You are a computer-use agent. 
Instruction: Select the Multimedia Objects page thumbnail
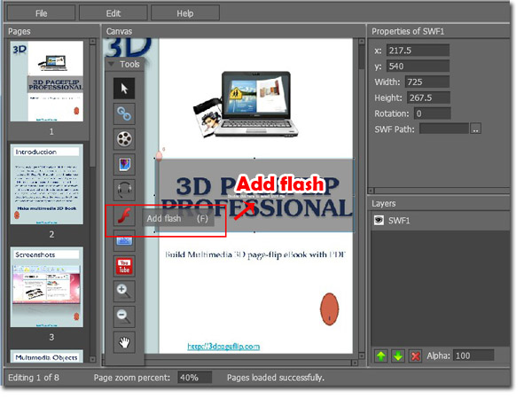click(x=47, y=356)
